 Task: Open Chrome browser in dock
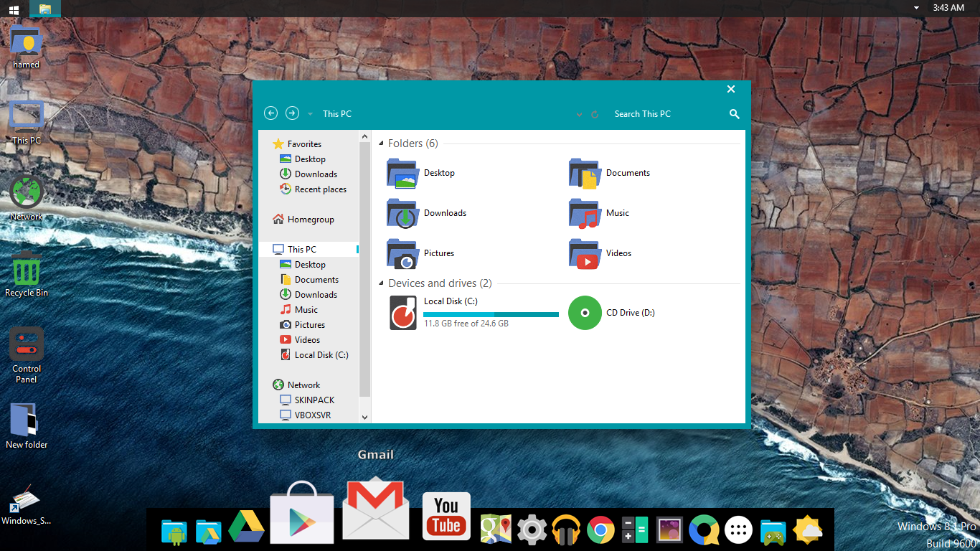point(600,530)
